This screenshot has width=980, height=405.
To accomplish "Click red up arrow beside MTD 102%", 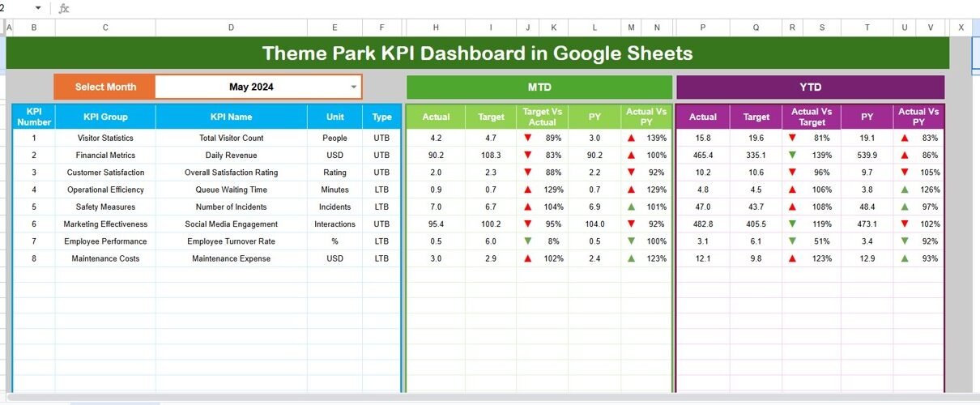I will [527, 258].
